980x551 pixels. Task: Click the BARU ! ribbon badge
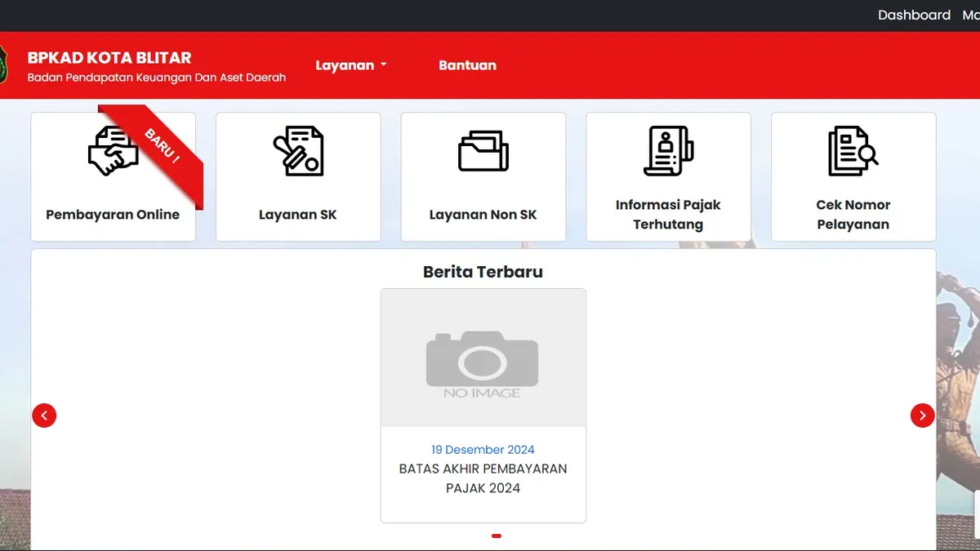coord(162,145)
